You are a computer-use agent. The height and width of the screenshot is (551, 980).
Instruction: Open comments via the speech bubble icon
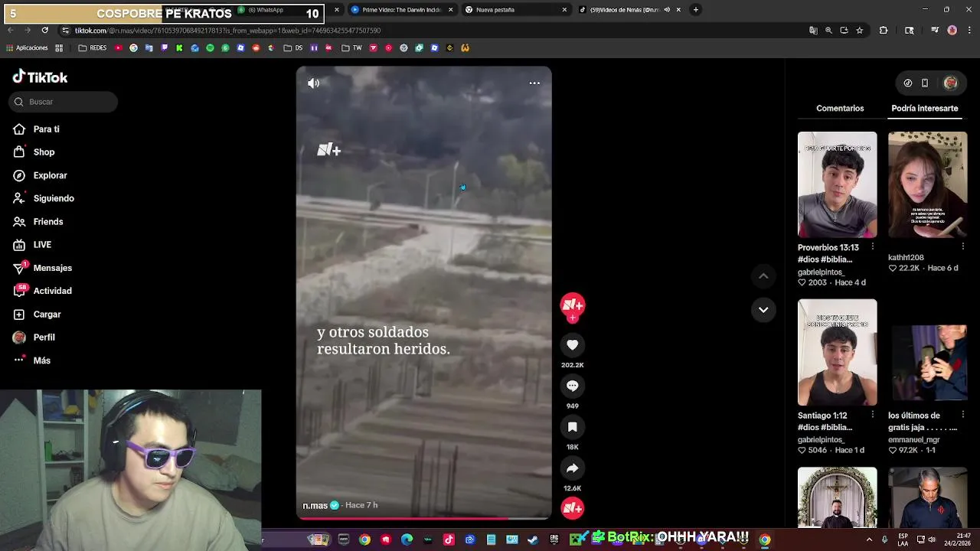pos(573,386)
